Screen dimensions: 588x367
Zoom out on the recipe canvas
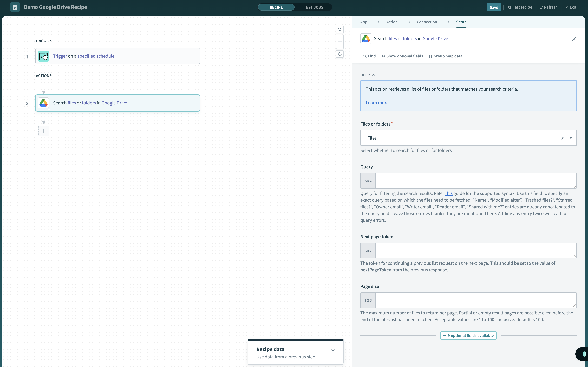pyautogui.click(x=339, y=45)
